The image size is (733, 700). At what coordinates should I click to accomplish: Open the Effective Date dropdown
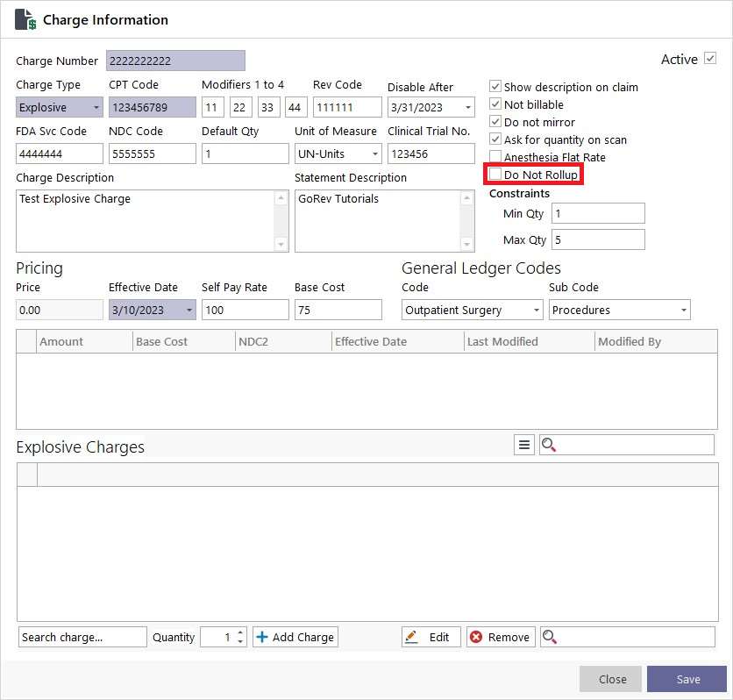tap(189, 310)
